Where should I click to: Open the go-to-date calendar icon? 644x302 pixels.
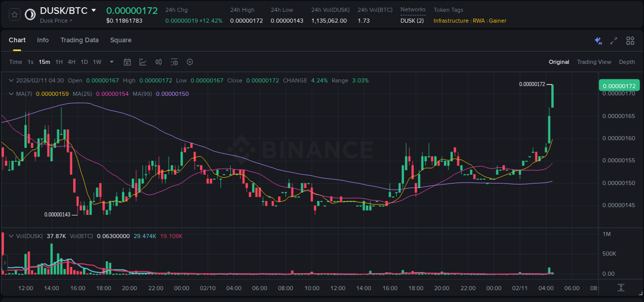click(127, 62)
